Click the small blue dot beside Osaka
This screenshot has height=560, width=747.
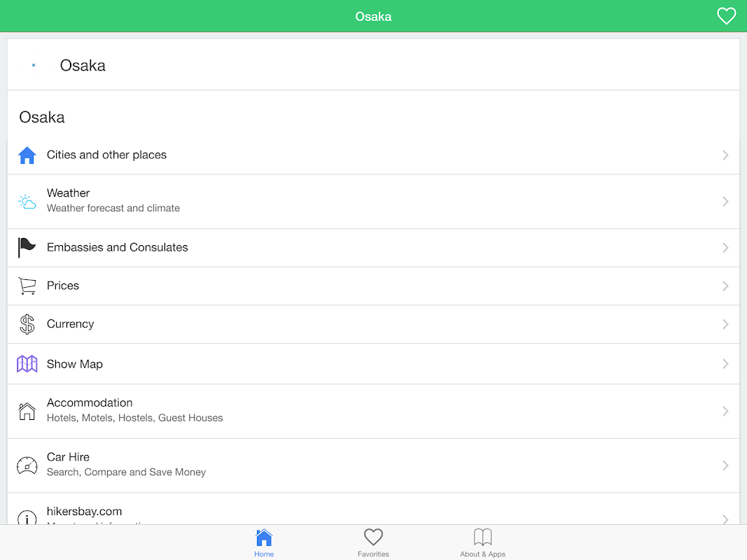coord(34,65)
